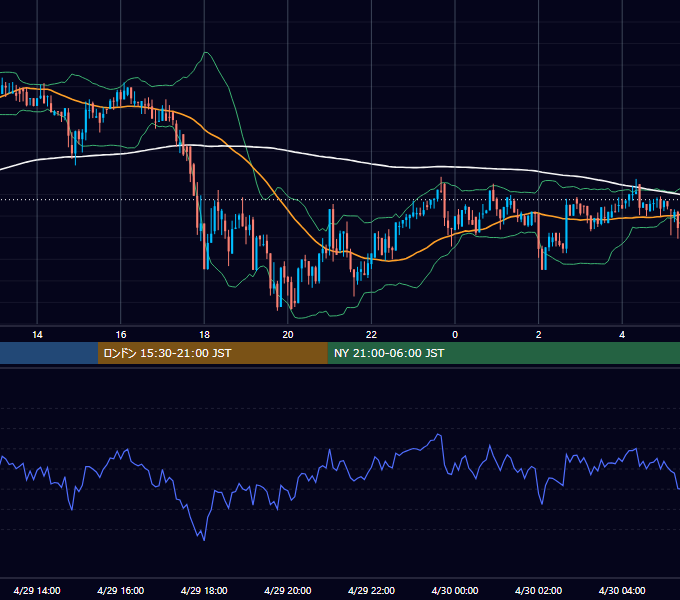Click the 4/29 18:00 indicator axis label
Image resolution: width=680 pixels, height=600 pixels.
coord(204,590)
